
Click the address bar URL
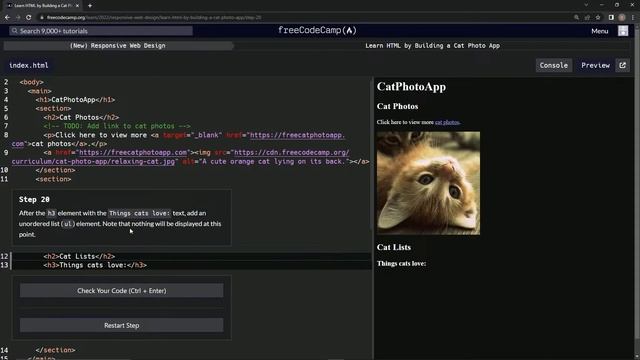click(x=154, y=18)
